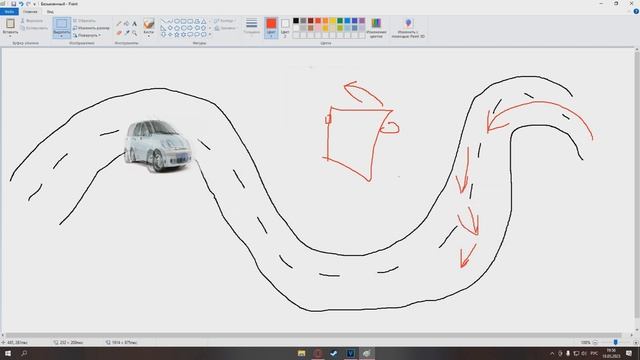Select the Magnifier tool
The image size is (640, 360).
pos(134,33)
